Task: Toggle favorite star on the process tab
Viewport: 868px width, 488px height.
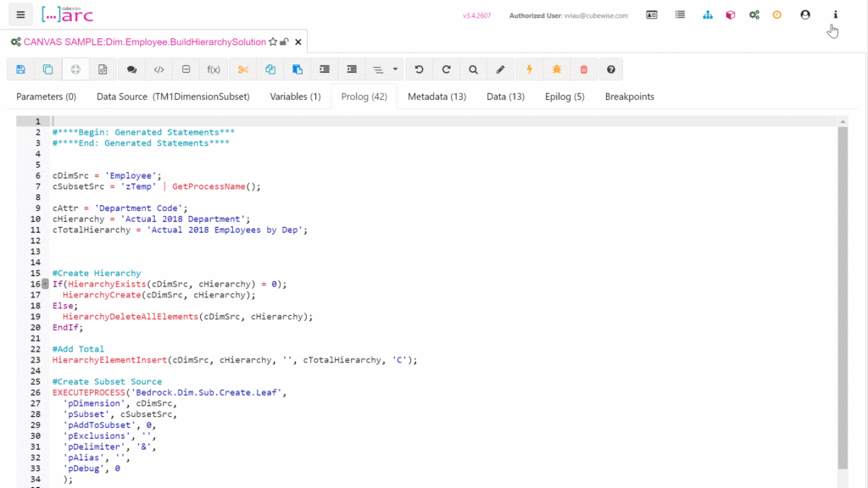Action: point(273,42)
